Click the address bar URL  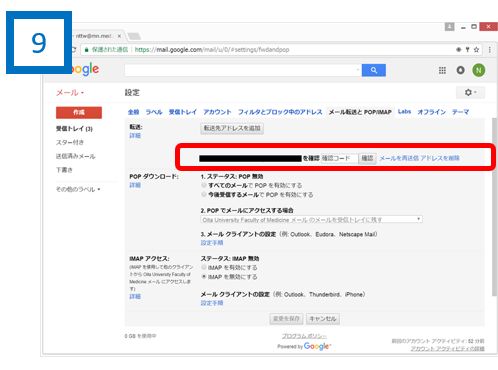pyautogui.click(x=212, y=50)
